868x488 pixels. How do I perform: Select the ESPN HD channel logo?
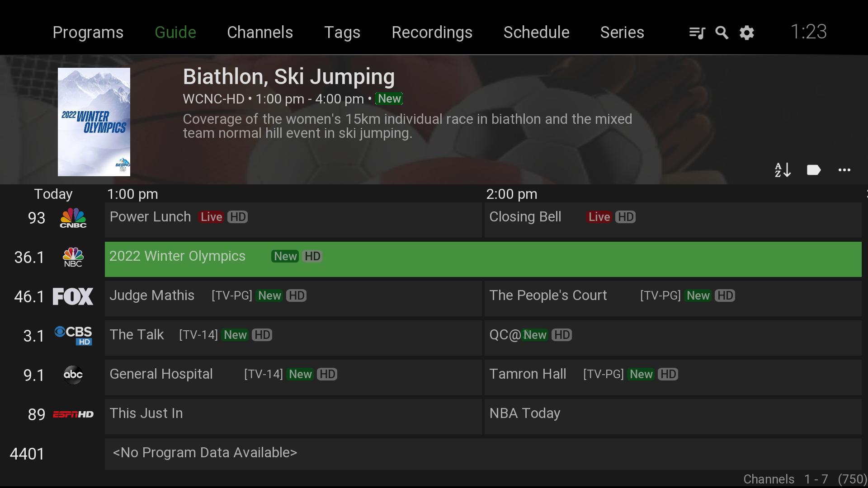(73, 414)
